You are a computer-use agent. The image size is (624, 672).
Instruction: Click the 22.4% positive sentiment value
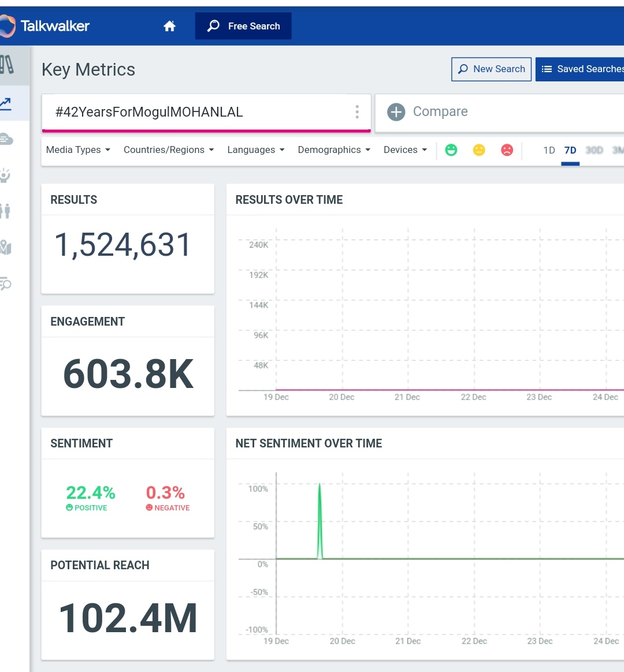91,492
